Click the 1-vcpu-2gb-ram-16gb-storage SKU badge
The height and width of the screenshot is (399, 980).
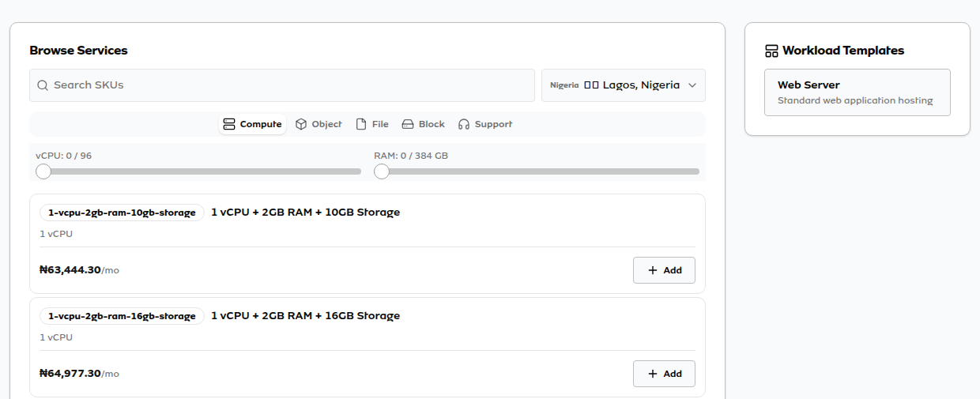click(122, 316)
